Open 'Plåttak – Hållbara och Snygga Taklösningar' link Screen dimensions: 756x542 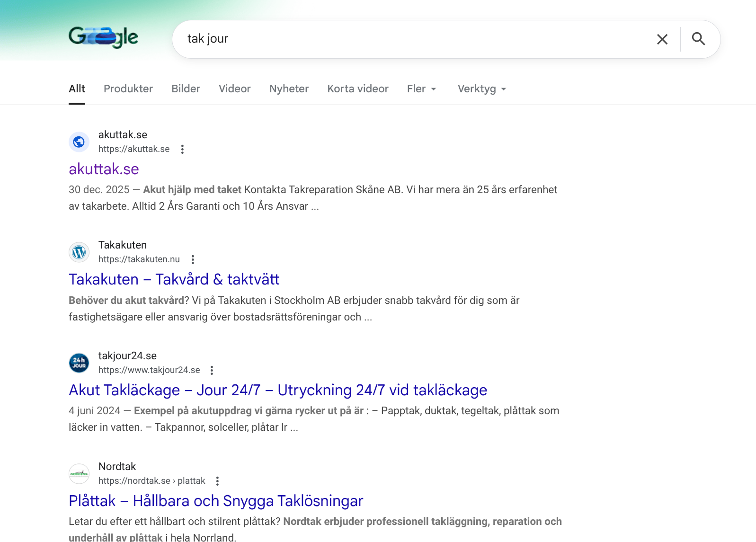(x=216, y=501)
